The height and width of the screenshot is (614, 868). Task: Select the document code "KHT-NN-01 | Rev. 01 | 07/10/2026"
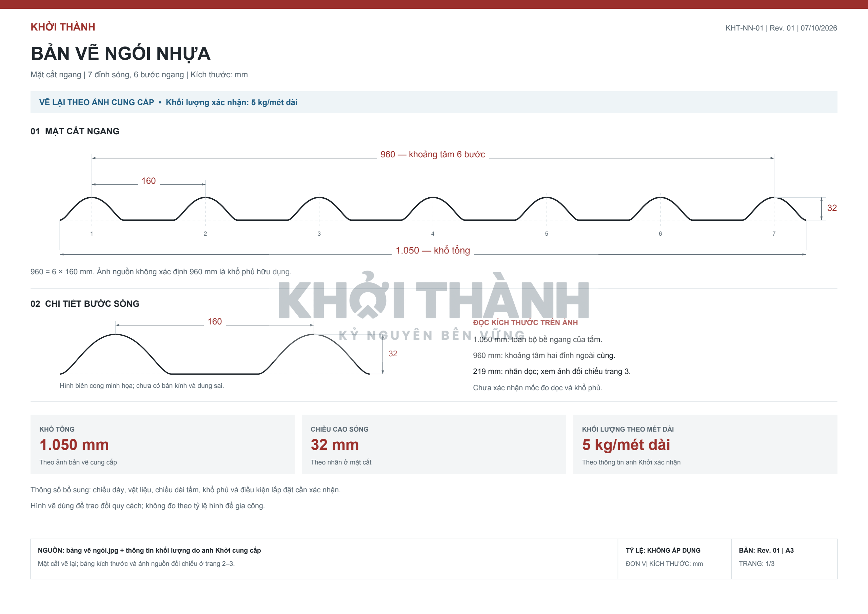[x=781, y=28]
